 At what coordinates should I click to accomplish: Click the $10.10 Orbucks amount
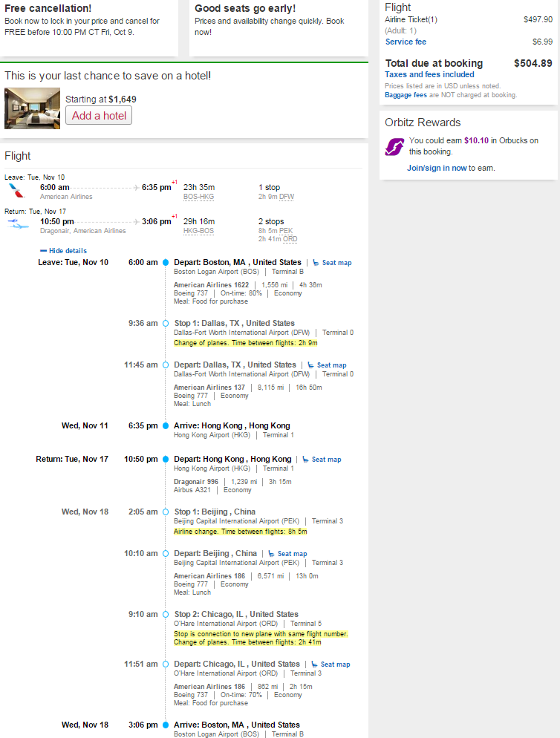[x=476, y=141]
